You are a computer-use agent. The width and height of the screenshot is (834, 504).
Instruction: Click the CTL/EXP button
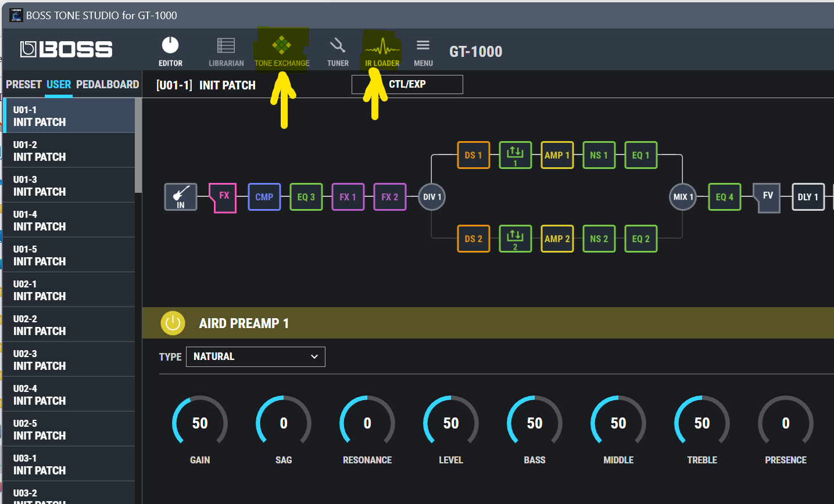pos(407,84)
